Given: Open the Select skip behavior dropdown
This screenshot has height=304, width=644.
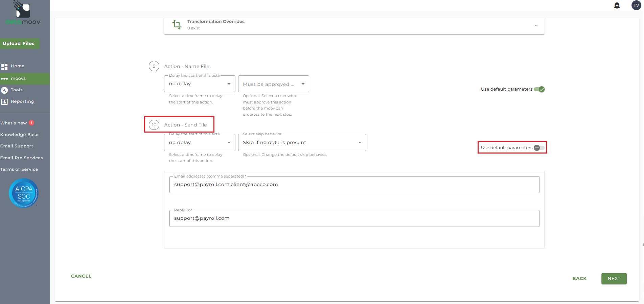Looking at the screenshot, I should [302, 143].
